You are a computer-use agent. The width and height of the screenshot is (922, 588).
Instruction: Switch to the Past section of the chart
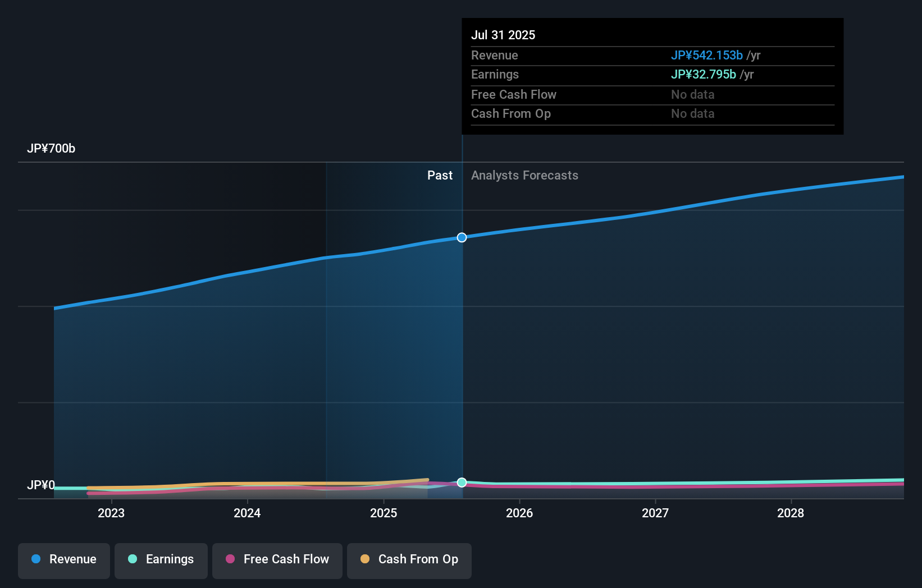[440, 175]
